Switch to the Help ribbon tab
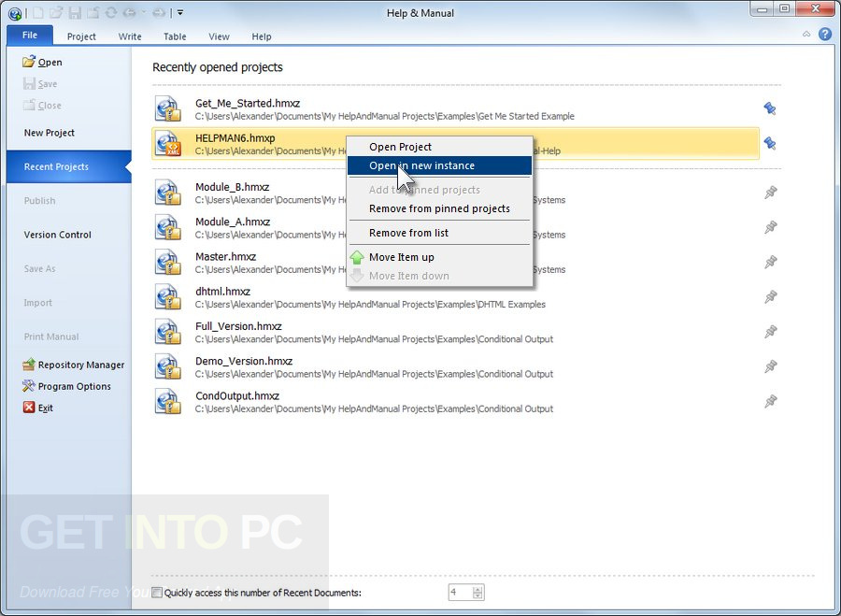This screenshot has height=616, width=841. pos(262,36)
